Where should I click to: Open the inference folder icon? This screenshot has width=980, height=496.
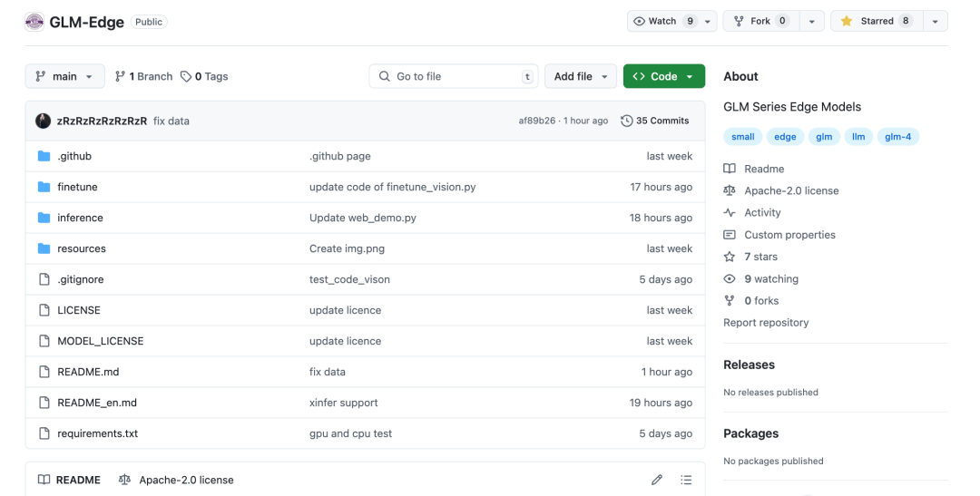pos(44,218)
